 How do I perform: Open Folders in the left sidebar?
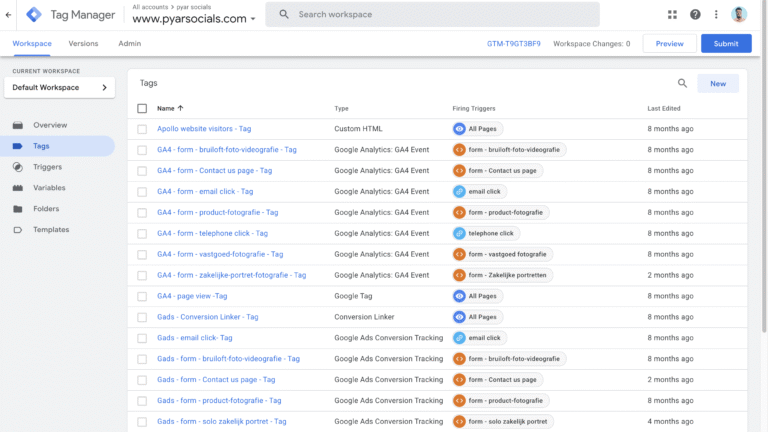[46, 209]
